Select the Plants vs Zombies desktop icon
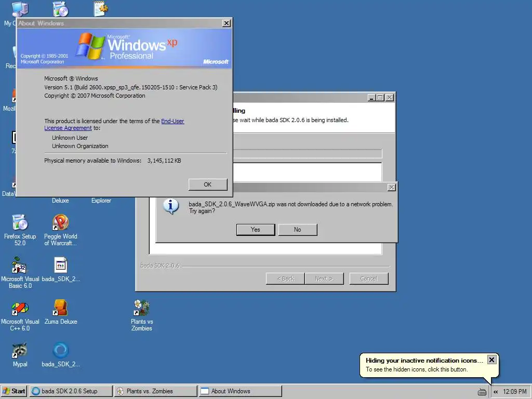Viewport: 532px width, 399px height. pos(142,315)
